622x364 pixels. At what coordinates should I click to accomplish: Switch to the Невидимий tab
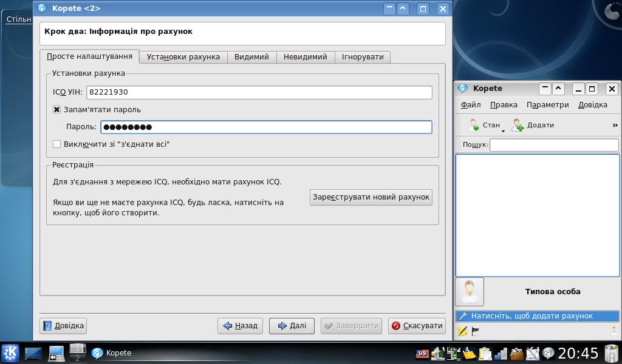306,57
